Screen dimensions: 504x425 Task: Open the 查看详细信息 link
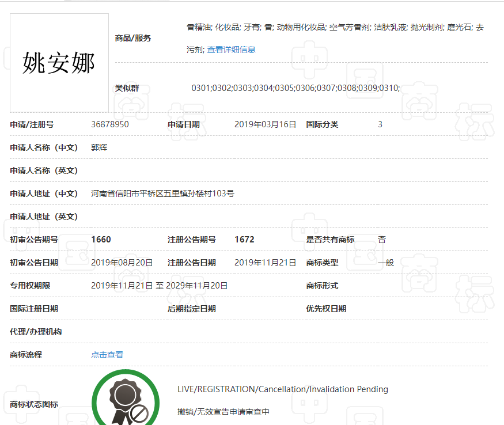(231, 50)
